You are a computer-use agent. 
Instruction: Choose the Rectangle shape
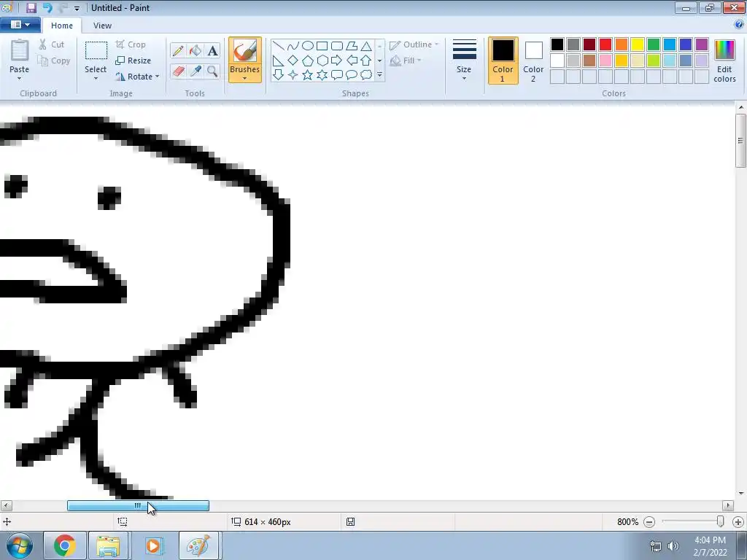click(x=322, y=46)
